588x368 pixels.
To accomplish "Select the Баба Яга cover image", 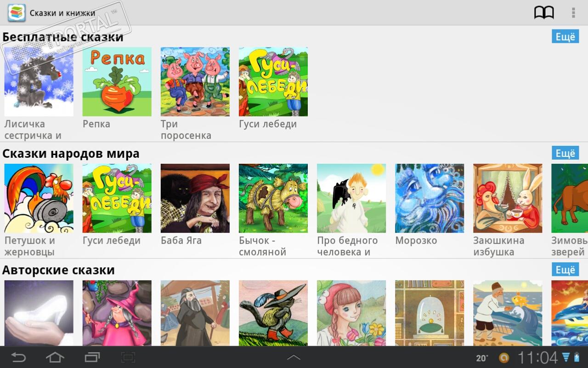I will [195, 198].
